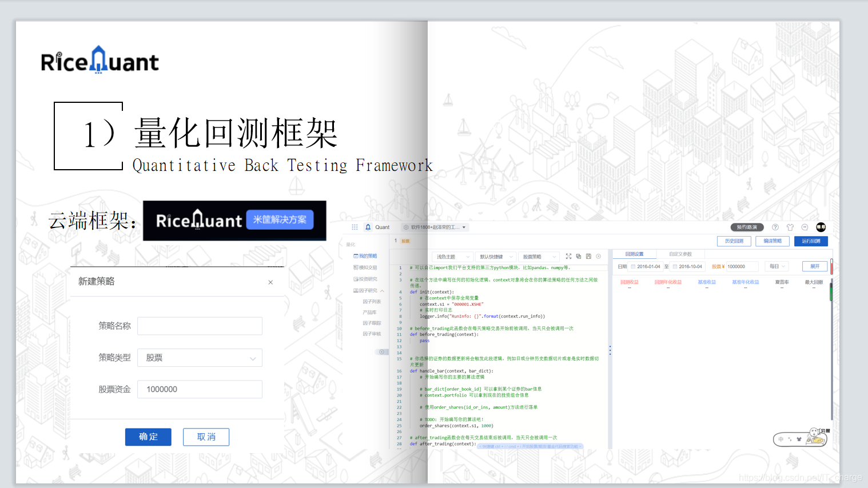
Task: Select 因子列表 in the sidebar
Action: coord(372,301)
